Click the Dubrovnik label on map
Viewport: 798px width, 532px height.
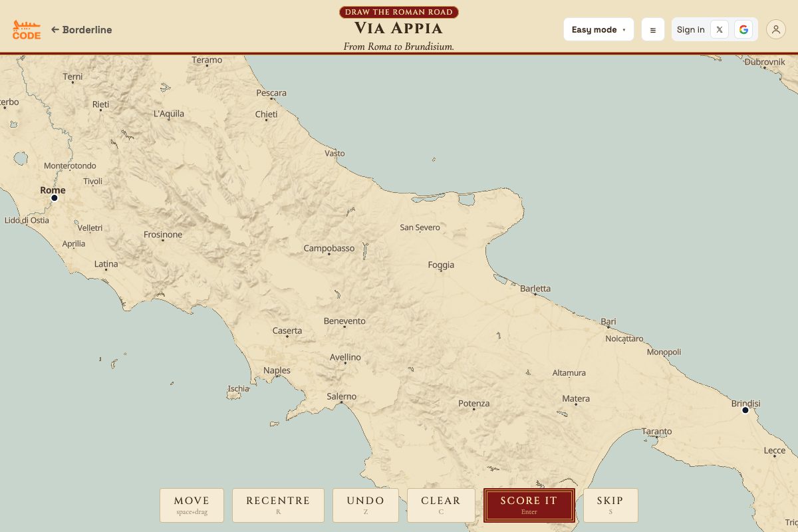coord(765,62)
